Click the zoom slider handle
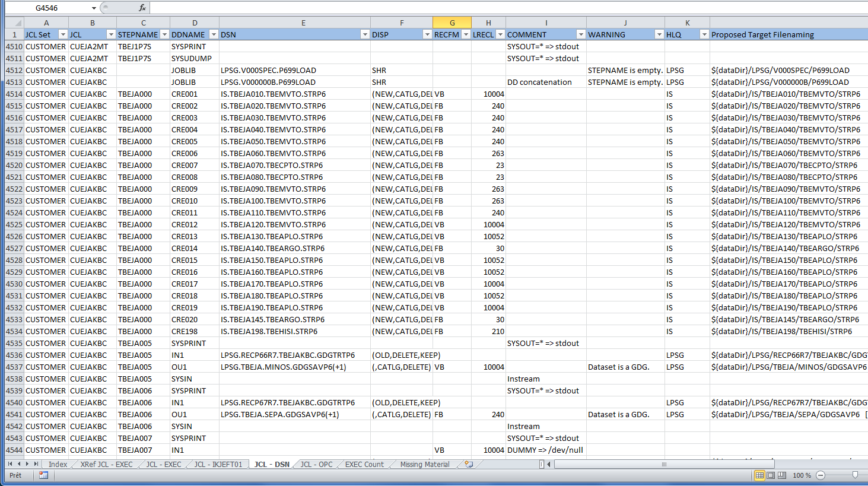 (855, 475)
